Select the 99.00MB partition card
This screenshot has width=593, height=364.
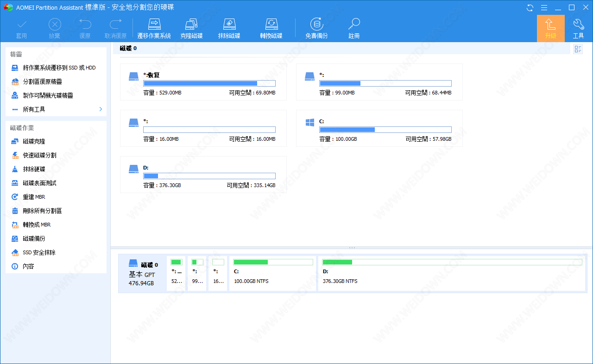click(379, 82)
